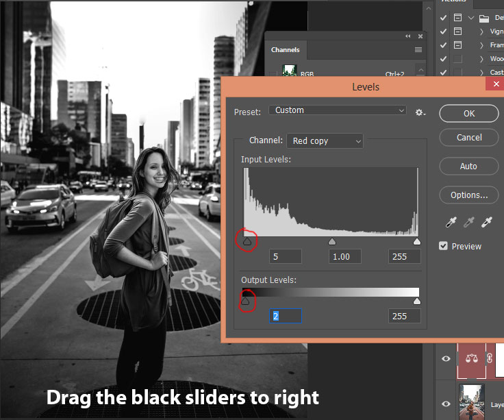Screen dimensions: 504x420
Task: Click the Levels adjustment layer balance icon
Action: [x=472, y=358]
